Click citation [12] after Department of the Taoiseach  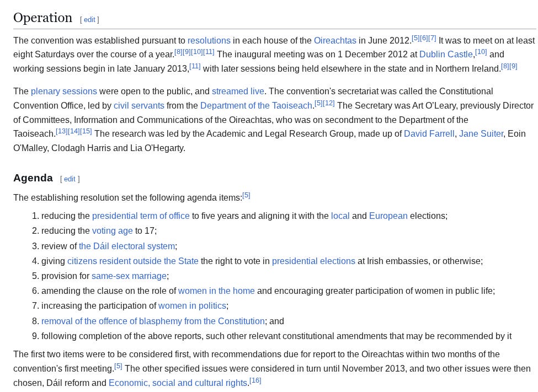click(329, 103)
